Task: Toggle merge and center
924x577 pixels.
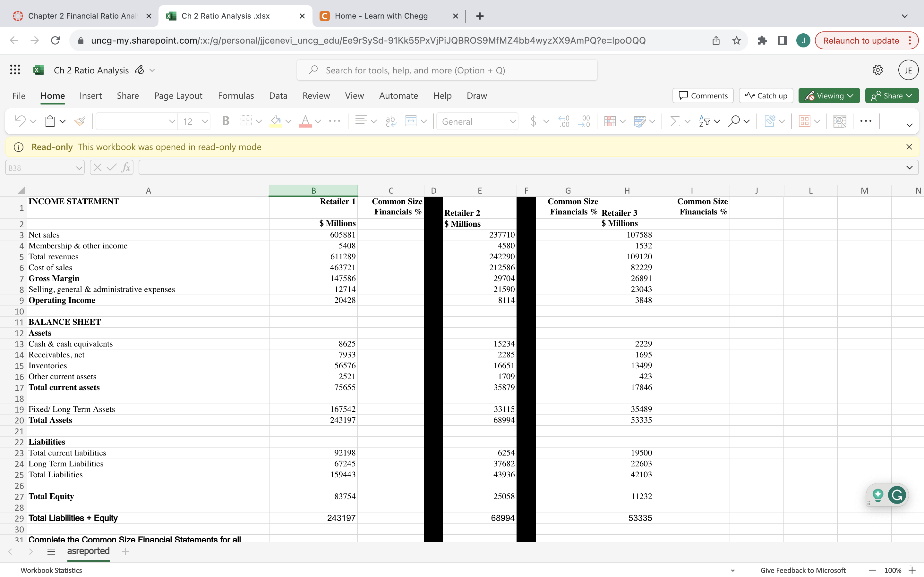Action: tap(412, 121)
